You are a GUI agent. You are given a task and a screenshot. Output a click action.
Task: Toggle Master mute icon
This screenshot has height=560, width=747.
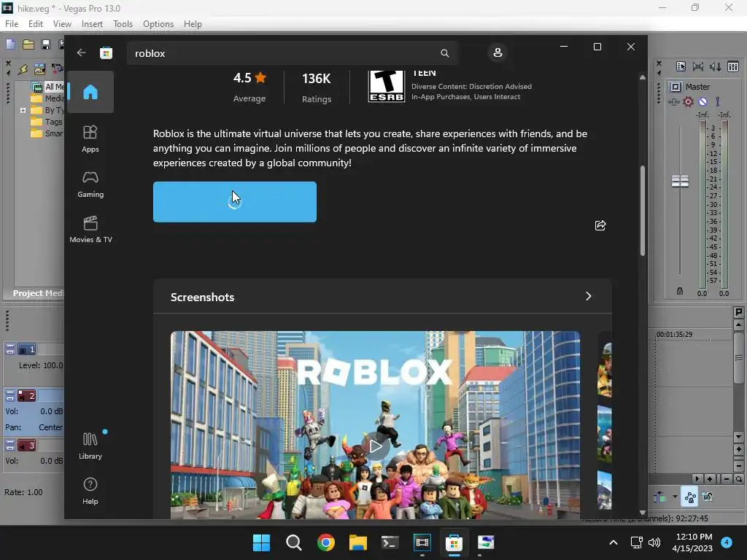point(703,101)
